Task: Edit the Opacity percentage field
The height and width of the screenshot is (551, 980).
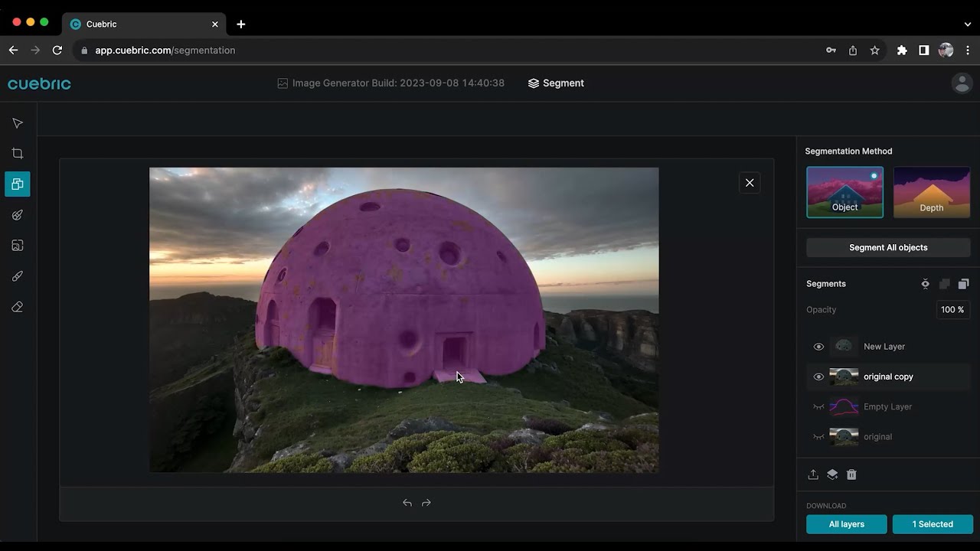Action: pyautogui.click(x=952, y=309)
